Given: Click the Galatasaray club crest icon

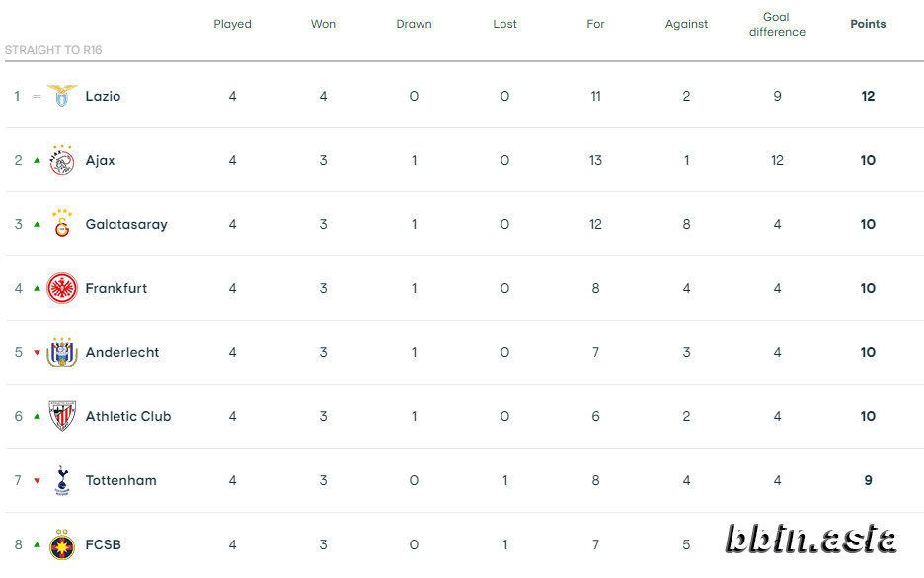Looking at the screenshot, I should (x=62, y=224).
